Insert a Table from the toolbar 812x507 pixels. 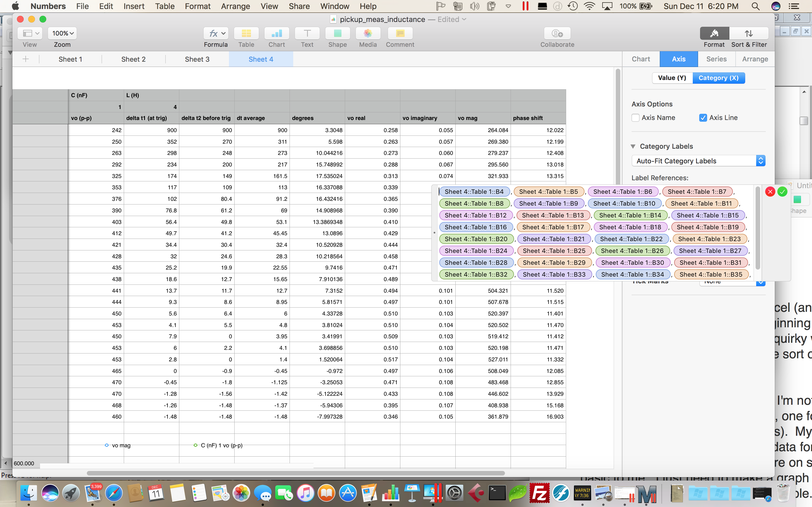[x=246, y=33]
